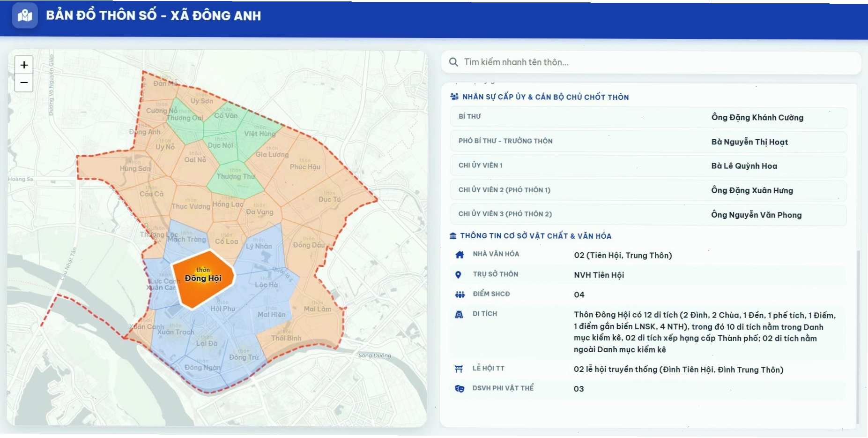The height and width of the screenshot is (438, 868).
Task: Click the map logo icon in header
Action: tap(25, 15)
